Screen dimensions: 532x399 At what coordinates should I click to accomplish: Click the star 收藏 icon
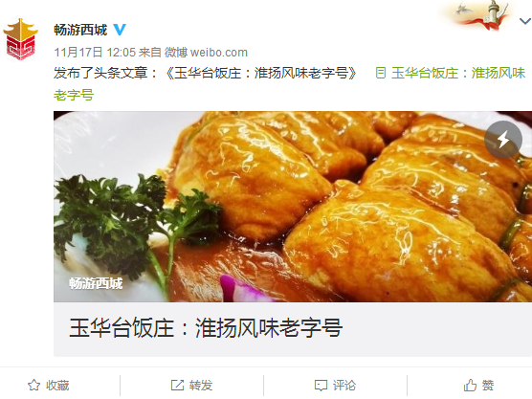tap(33, 386)
